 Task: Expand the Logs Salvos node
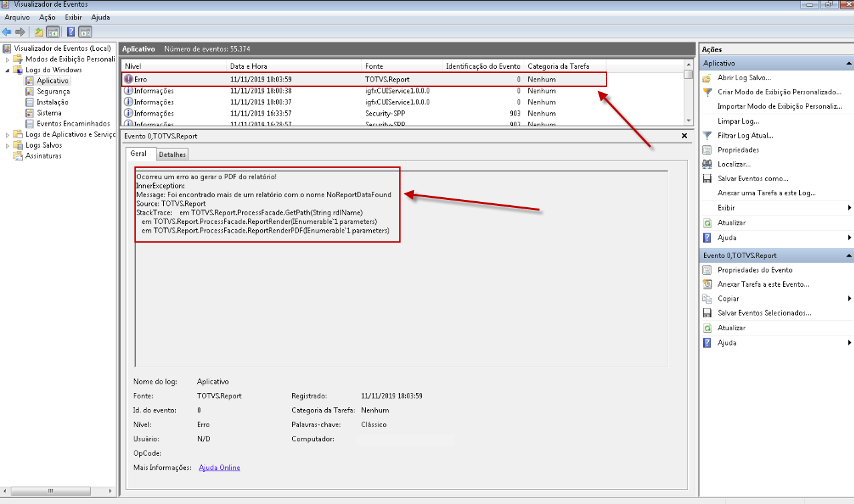point(8,145)
